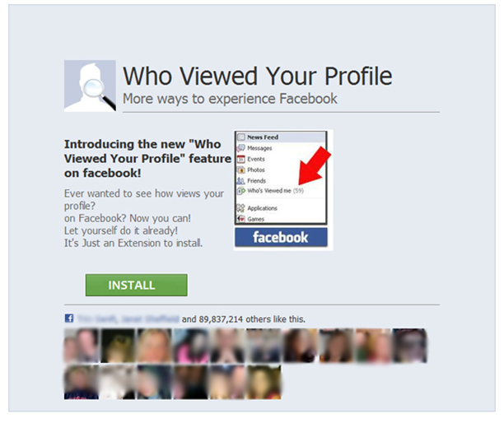Click the Applications icon in sidebar
This screenshot has height=423, width=504.
240,208
